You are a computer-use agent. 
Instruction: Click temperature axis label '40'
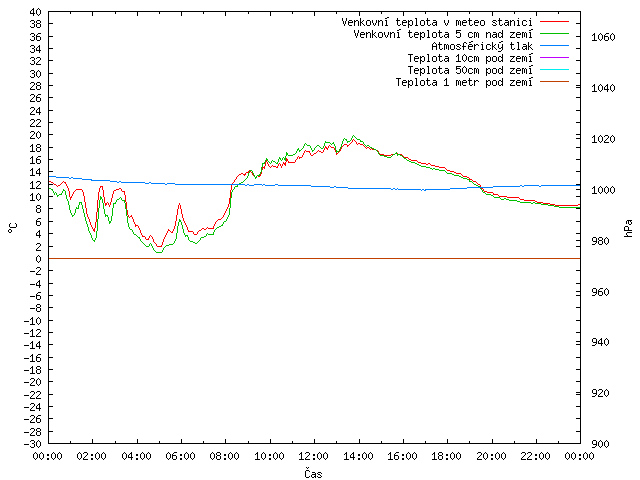[36, 12]
